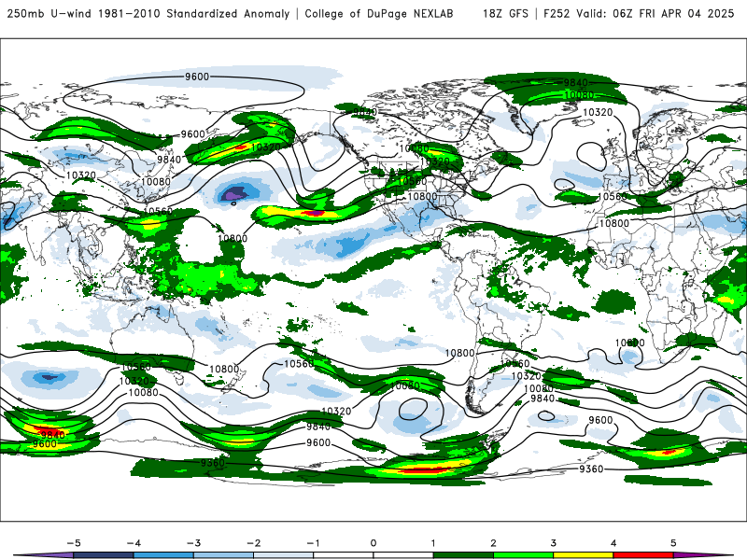Click the '250mb U-wind 1981-2010 Standardized Anomaly' title
The width and height of the screenshot is (747, 560).
[148, 13]
